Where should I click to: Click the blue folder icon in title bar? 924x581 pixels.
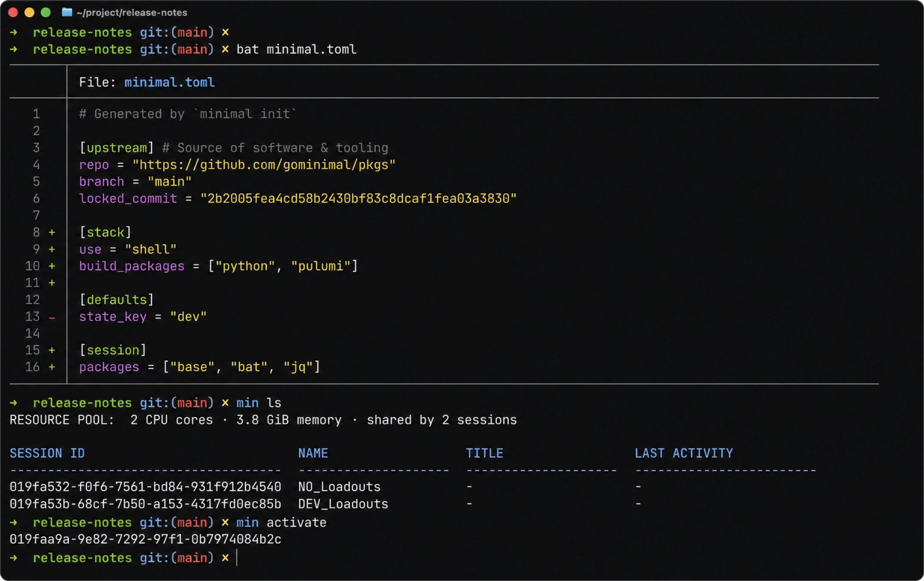pos(67,12)
